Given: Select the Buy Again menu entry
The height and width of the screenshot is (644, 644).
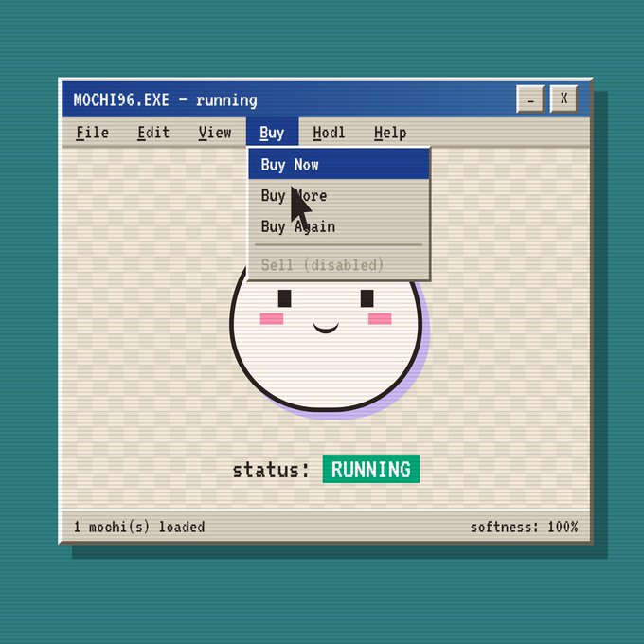Looking at the screenshot, I should point(339,226).
